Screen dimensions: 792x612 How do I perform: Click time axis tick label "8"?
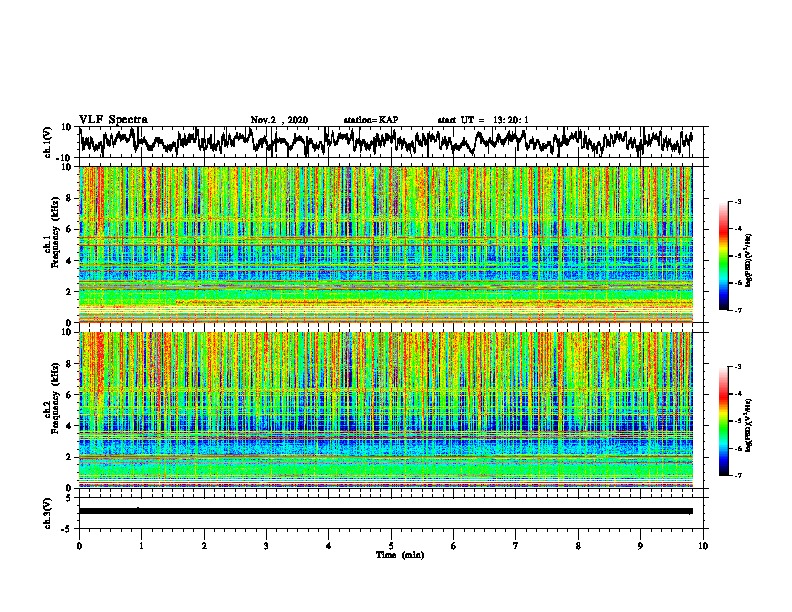pyautogui.click(x=578, y=546)
